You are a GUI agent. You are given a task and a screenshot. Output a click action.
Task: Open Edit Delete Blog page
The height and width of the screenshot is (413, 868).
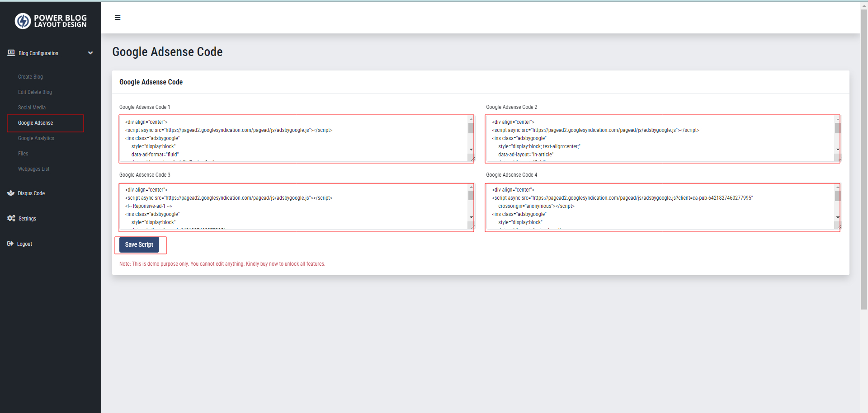tap(35, 92)
